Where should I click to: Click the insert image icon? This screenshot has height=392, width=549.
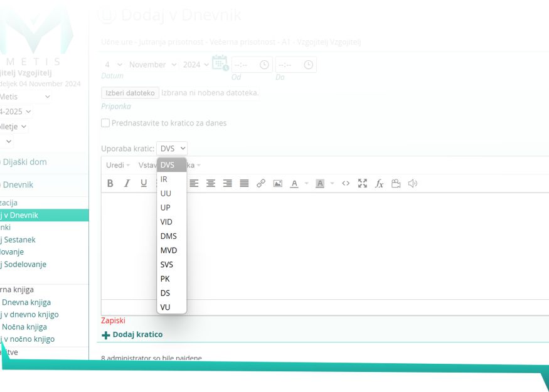[x=277, y=184]
